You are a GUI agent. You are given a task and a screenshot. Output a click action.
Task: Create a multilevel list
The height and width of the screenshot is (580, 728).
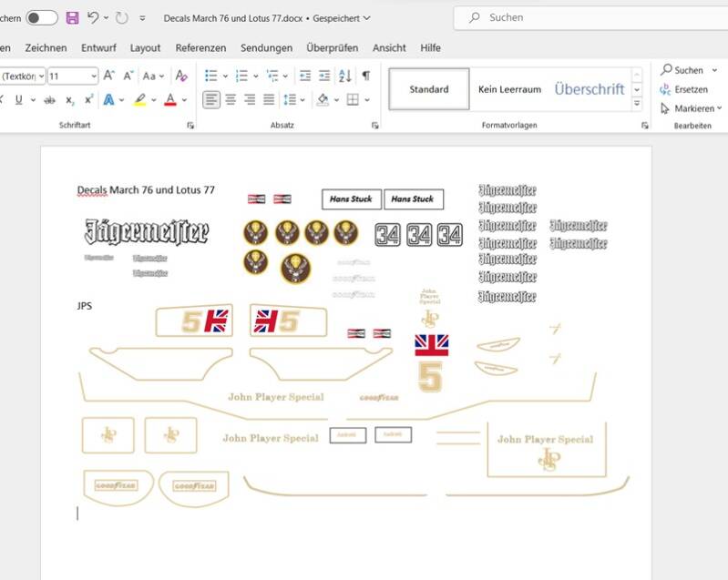point(272,76)
